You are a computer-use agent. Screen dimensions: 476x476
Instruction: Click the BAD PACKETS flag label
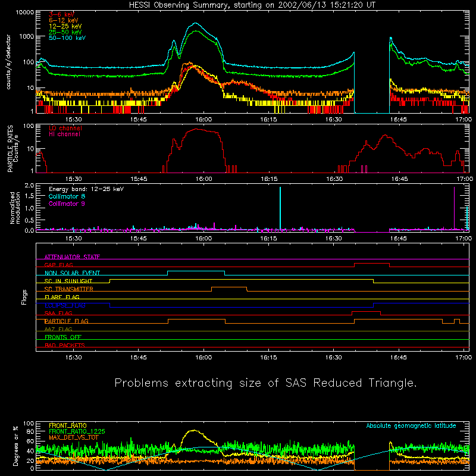coord(65,345)
